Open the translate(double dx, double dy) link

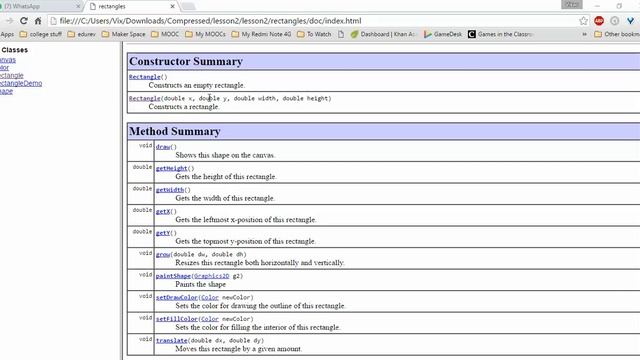click(171, 340)
